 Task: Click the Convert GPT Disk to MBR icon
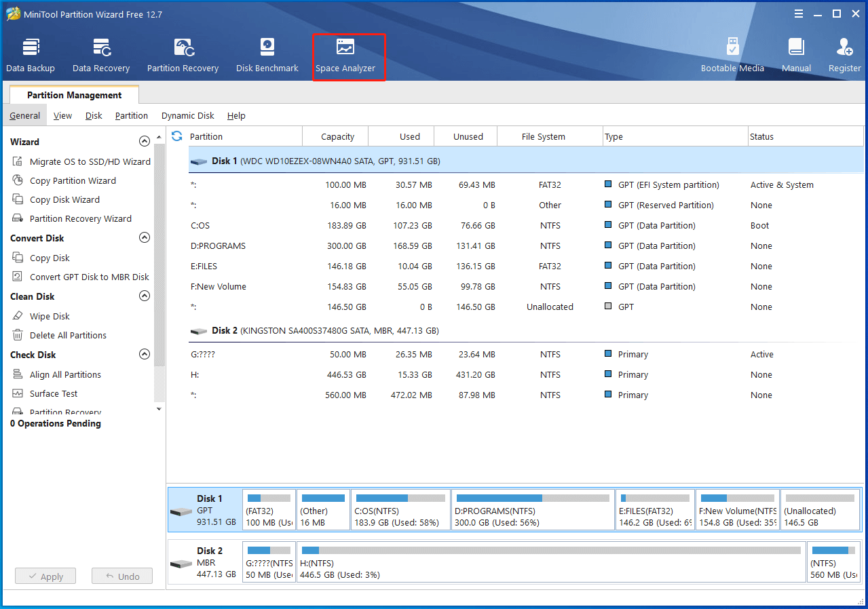click(18, 277)
